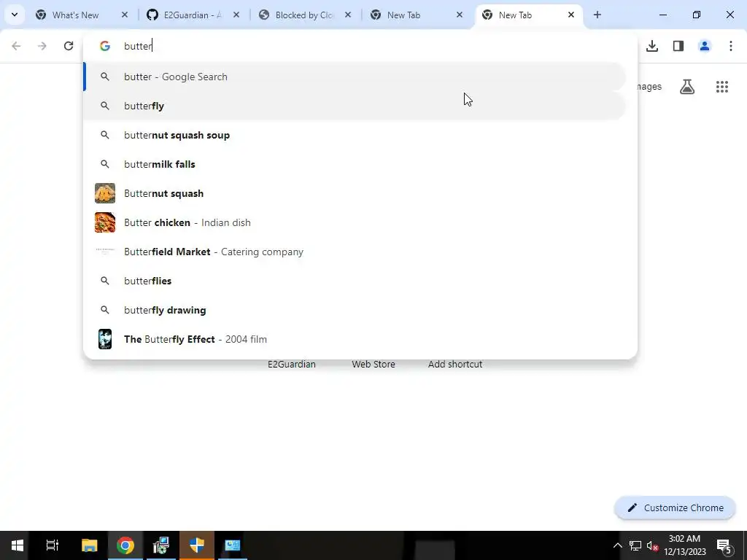Select 'The Butterfly Effect' 2004 film suggestion

(x=355, y=339)
